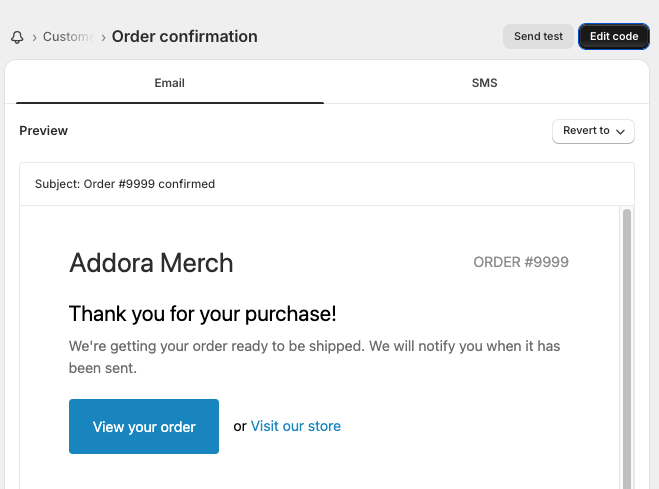Click the Preview section label
Image resolution: width=659 pixels, height=489 pixels.
point(44,131)
